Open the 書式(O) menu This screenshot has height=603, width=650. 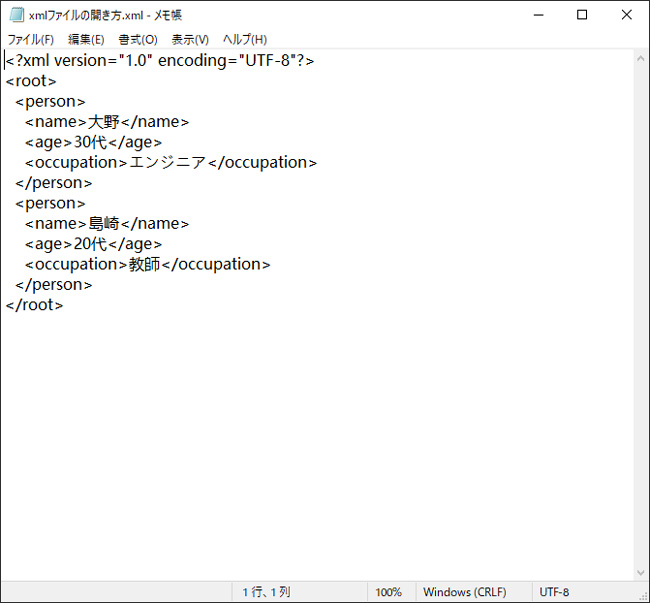click(138, 39)
